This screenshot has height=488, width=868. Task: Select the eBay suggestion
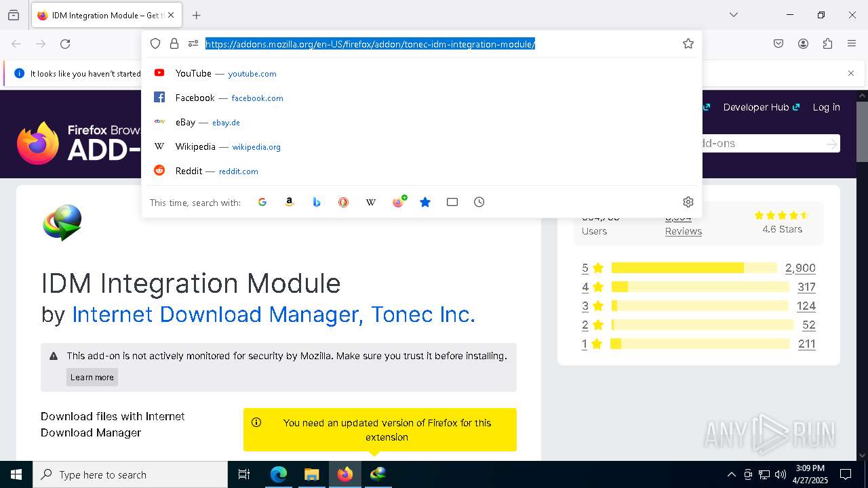coord(422,122)
